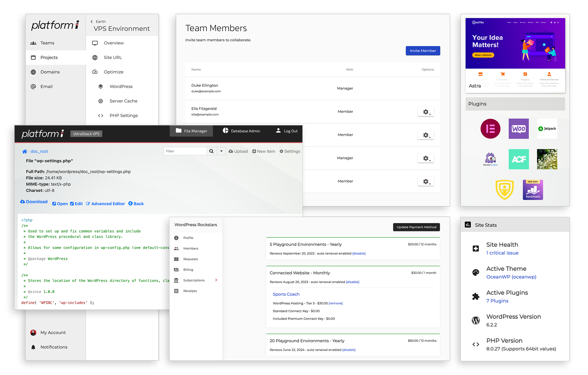
Task: Click the Server Cache chip icon
Action: coord(101,101)
